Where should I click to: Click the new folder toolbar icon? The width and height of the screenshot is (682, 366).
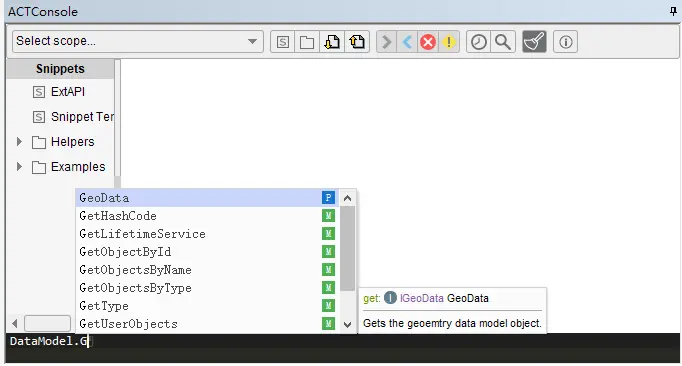(x=307, y=42)
